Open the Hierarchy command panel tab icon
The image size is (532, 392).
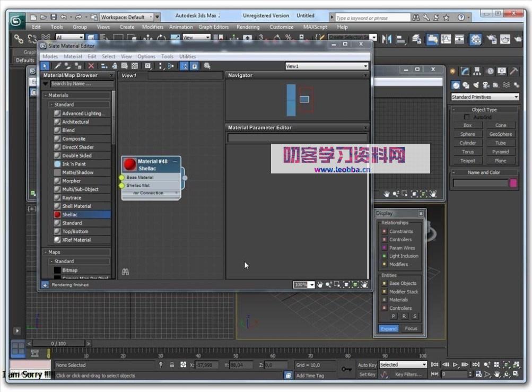pos(477,71)
